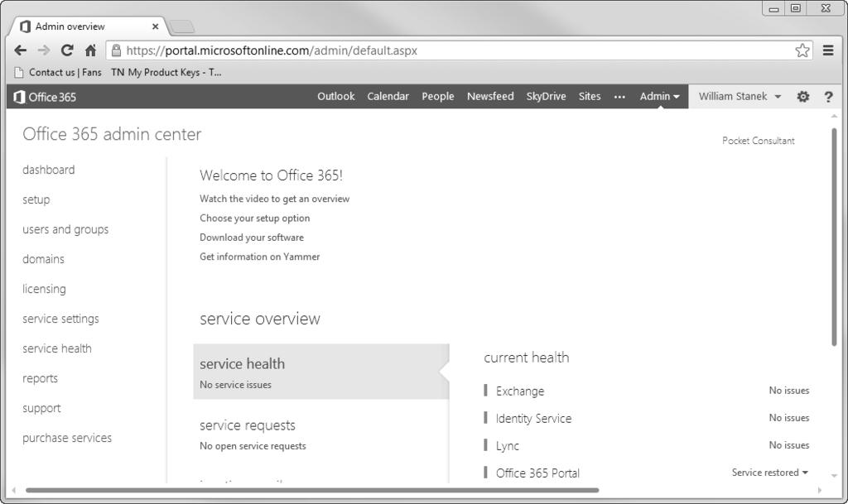Open purchase services in the sidebar

(67, 438)
